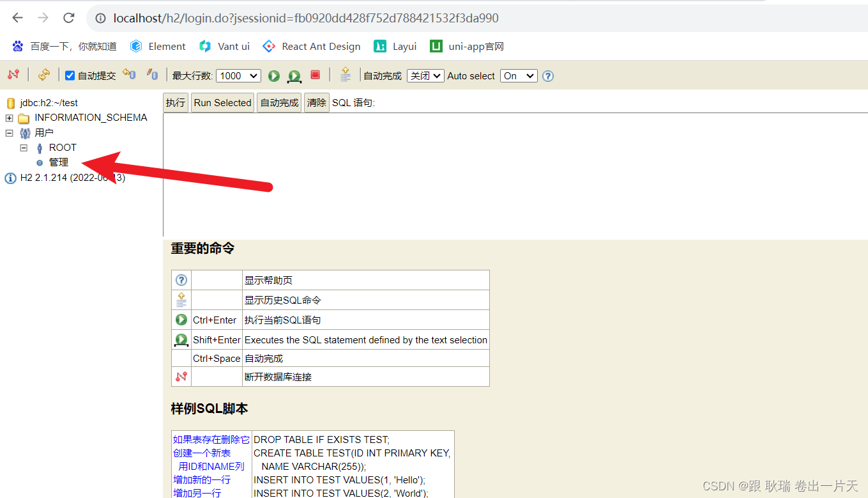The image size is (868, 498).
Task: Click help icon in 显示帮助页 row
Action: click(x=181, y=280)
